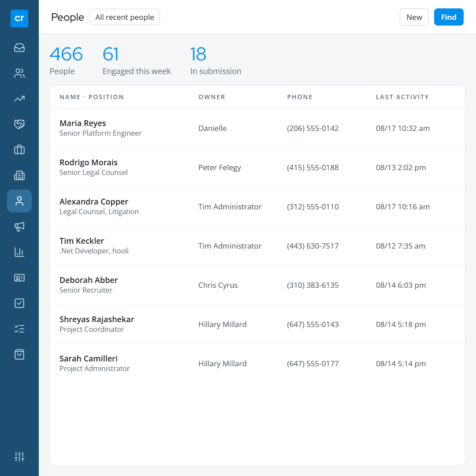The height and width of the screenshot is (476, 476).
Task: Open the checklist icon in the sidebar
Action: tap(19, 329)
